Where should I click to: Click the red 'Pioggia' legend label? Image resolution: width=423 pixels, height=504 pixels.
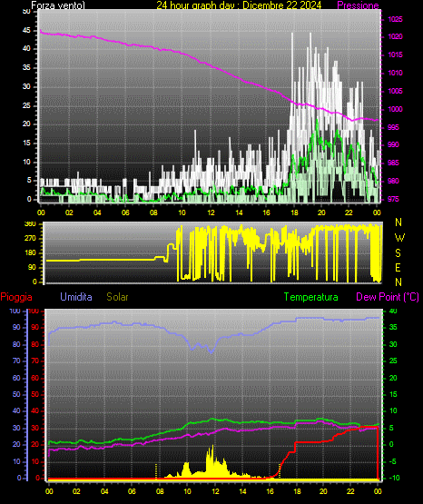16,297
